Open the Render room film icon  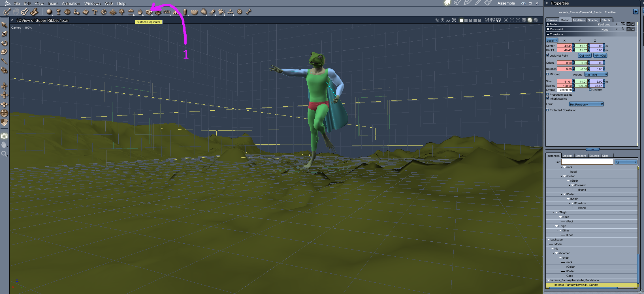[x=488, y=3]
